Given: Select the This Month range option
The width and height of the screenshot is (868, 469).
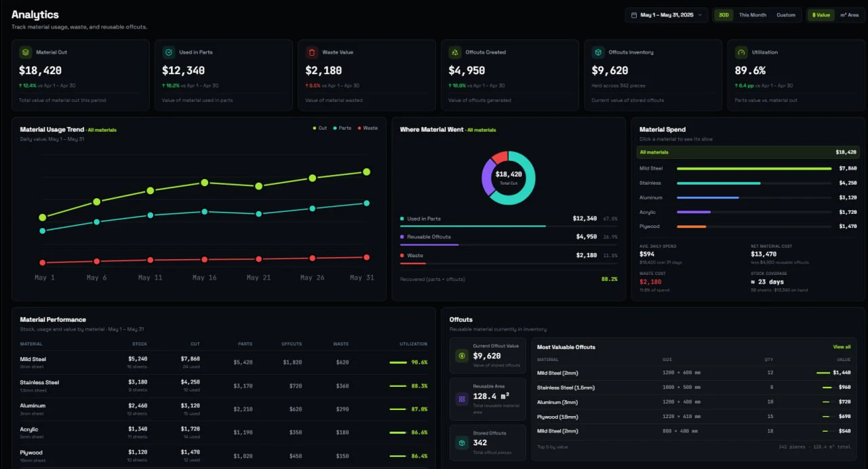Looking at the screenshot, I should coord(753,15).
